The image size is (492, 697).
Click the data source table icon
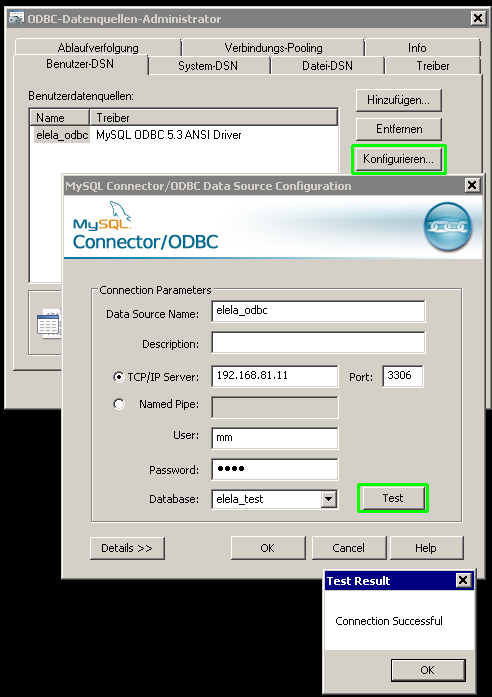point(48,324)
